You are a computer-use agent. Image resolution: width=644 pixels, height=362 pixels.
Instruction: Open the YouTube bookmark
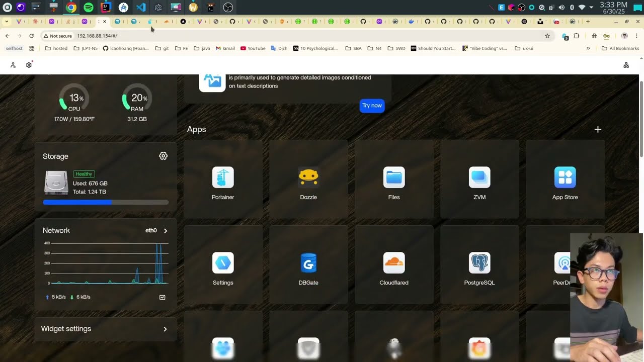(253, 48)
